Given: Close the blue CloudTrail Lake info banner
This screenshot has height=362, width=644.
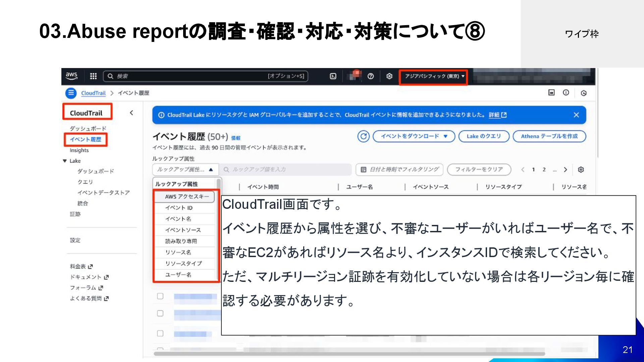Looking at the screenshot, I should [x=576, y=115].
